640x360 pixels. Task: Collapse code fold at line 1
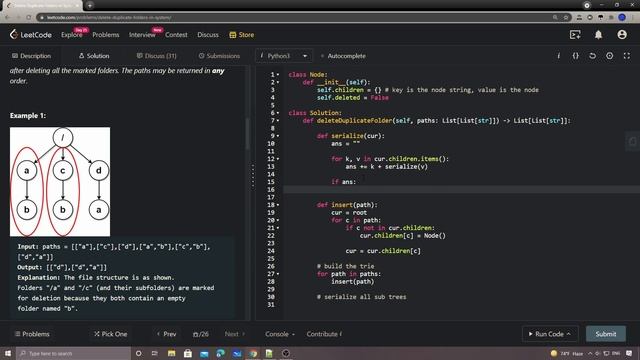coord(278,75)
